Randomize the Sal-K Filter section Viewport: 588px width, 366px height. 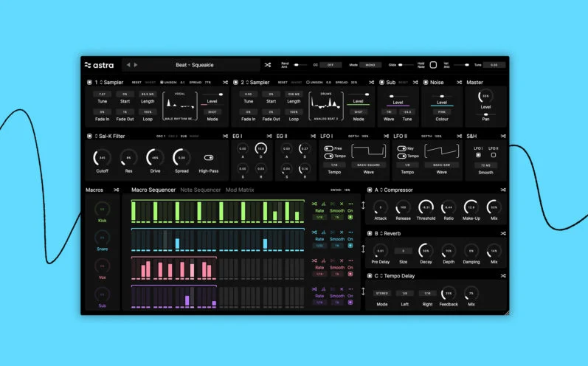pyautogui.click(x=225, y=136)
